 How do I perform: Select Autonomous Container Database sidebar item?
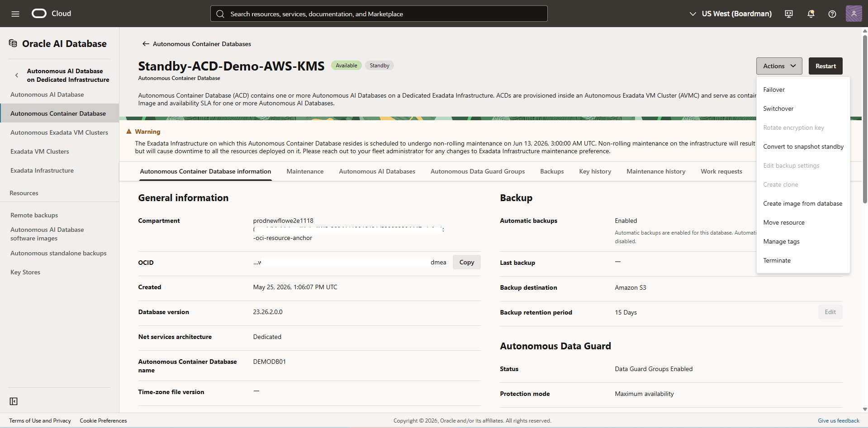click(60, 113)
